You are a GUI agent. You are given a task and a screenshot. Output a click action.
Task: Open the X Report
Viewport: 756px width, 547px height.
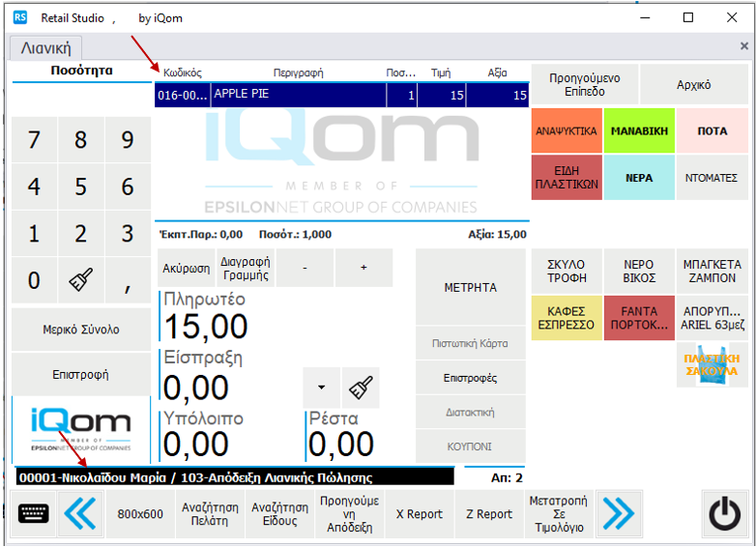[x=420, y=514]
